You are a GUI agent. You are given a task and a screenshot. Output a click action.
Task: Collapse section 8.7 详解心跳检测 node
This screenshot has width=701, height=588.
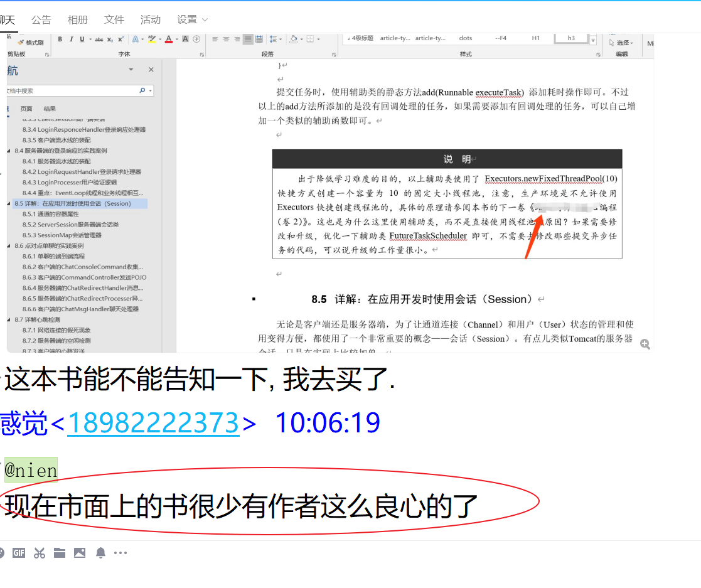[x=9, y=319]
